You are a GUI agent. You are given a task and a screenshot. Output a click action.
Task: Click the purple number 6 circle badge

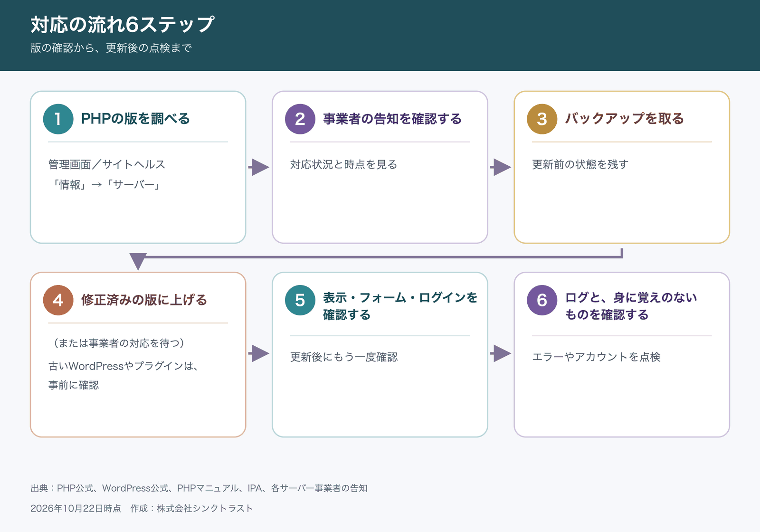pyautogui.click(x=542, y=300)
